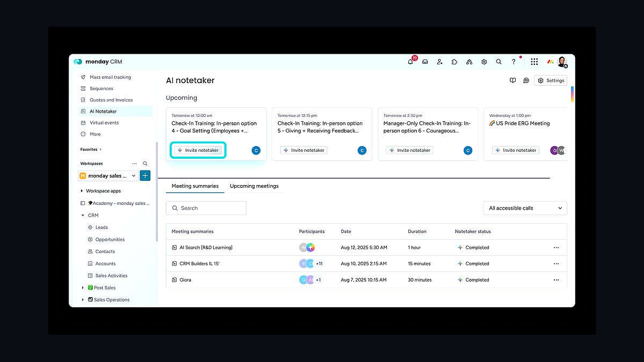
Task: Click the Settings button
Action: coord(551,80)
